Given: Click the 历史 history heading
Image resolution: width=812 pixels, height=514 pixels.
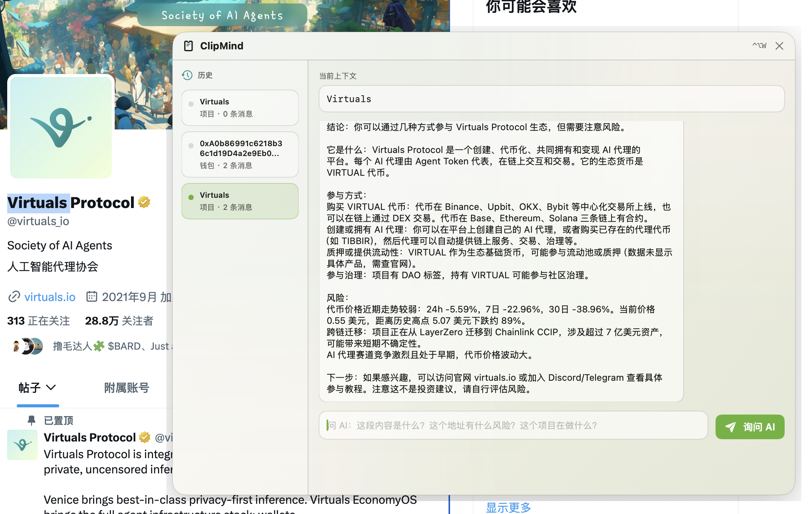Looking at the screenshot, I should click(x=205, y=75).
